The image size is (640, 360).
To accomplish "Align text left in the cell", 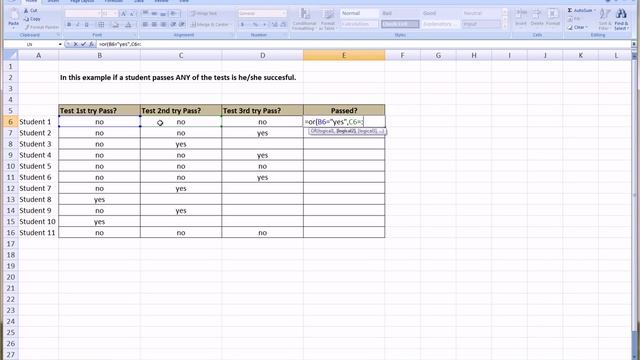I will tap(145, 24).
